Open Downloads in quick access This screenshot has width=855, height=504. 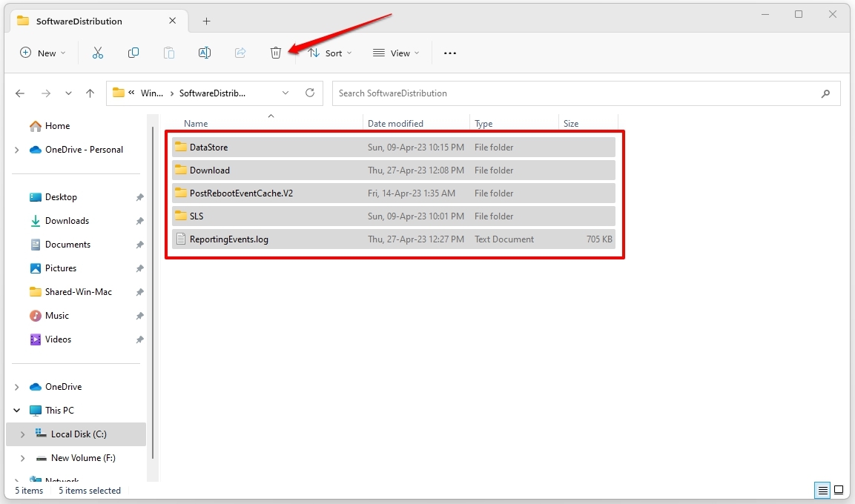coord(67,221)
